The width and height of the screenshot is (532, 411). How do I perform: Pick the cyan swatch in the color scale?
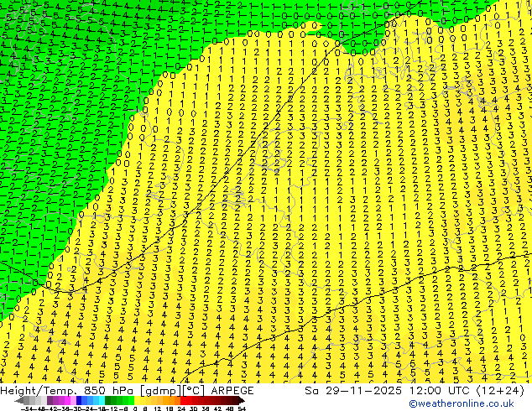[x=102, y=400]
